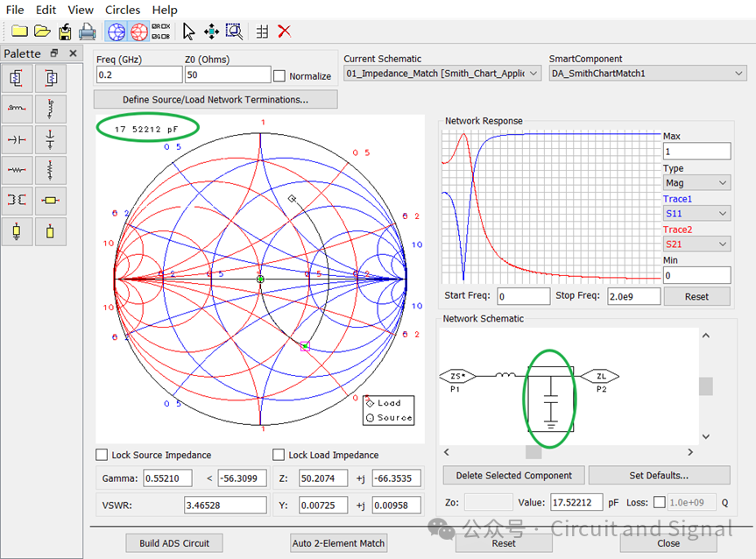Click Network Schematic scroll right arrow

[690, 452]
